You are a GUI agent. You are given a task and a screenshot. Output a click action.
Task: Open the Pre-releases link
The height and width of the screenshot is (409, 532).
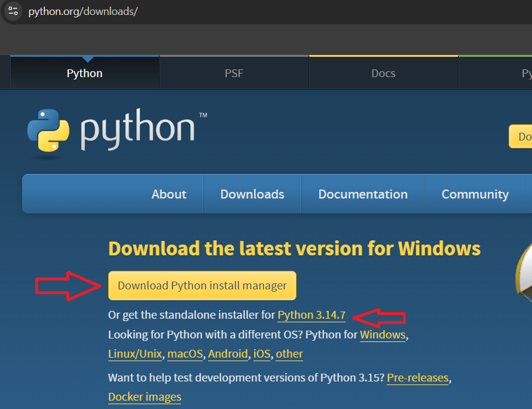418,377
